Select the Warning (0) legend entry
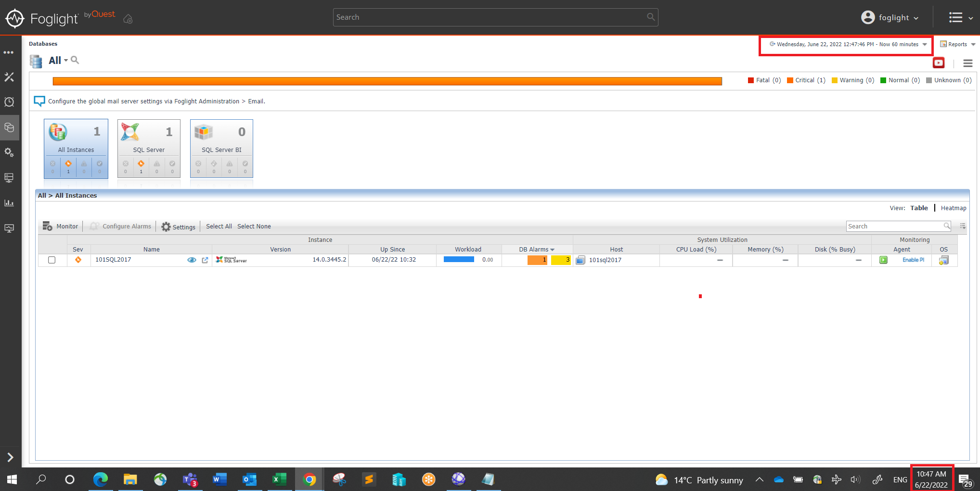Image resolution: width=980 pixels, height=491 pixels. click(x=853, y=80)
